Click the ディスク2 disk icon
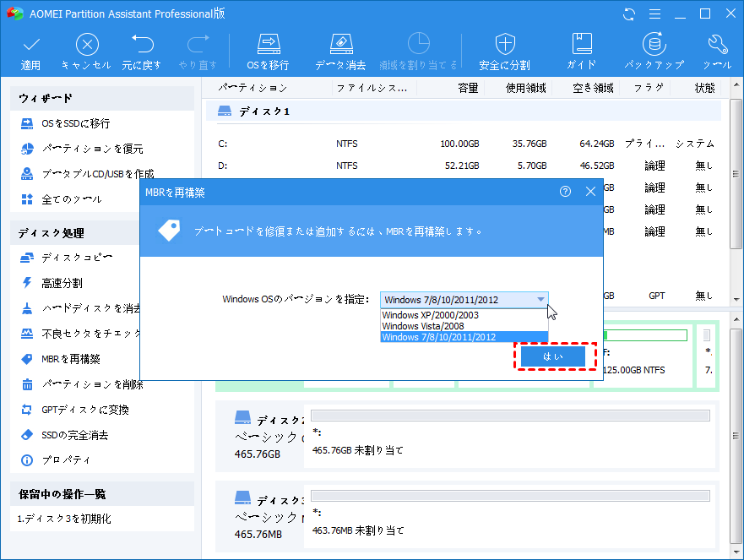Screen dimensions: 744x560 243,417
